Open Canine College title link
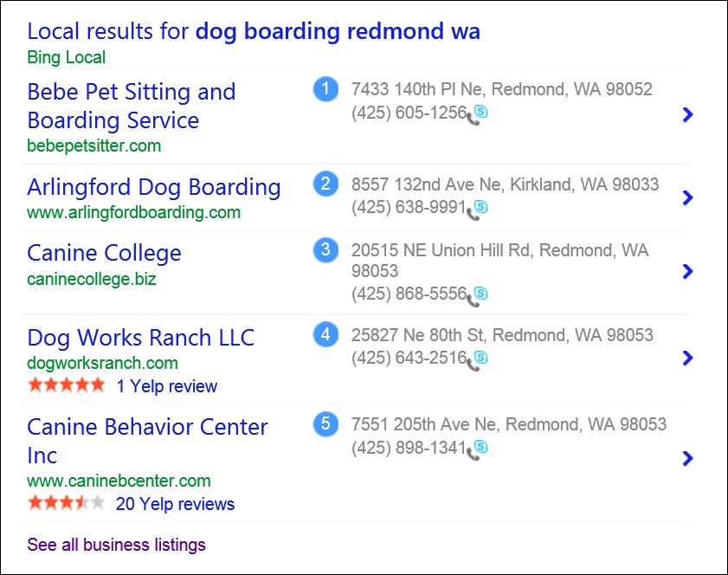This screenshot has height=575, width=728. [x=104, y=254]
